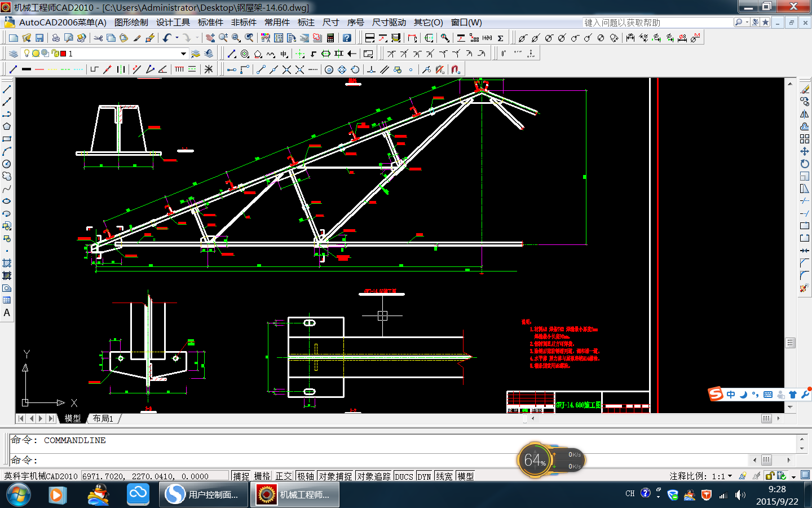Open the 标准件 menu
The height and width of the screenshot is (508, 812).
210,23
